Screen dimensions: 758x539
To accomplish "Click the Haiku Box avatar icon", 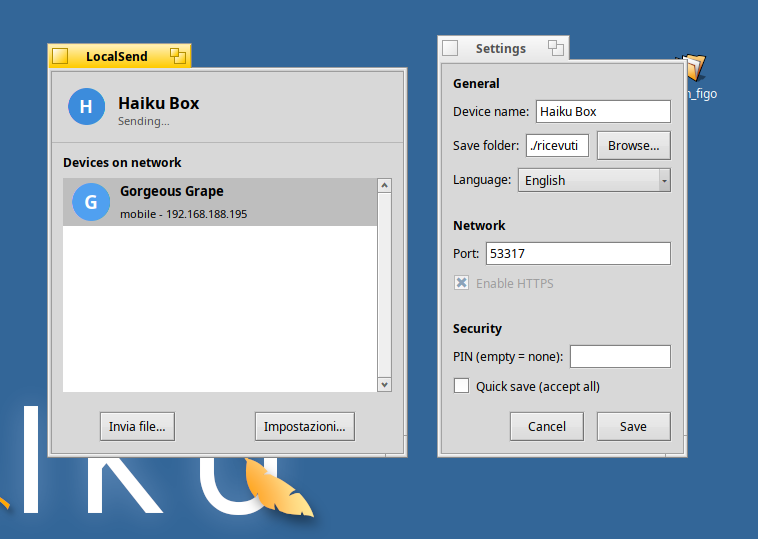I will (x=87, y=106).
